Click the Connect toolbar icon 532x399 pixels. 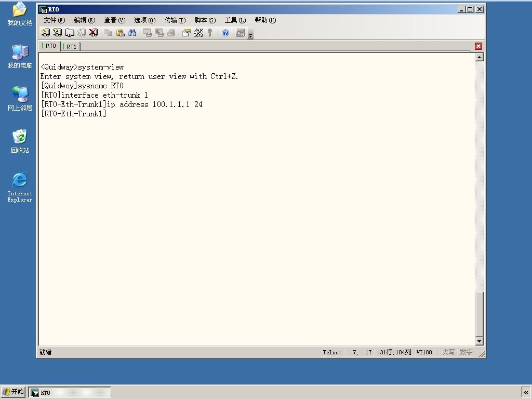coord(46,33)
